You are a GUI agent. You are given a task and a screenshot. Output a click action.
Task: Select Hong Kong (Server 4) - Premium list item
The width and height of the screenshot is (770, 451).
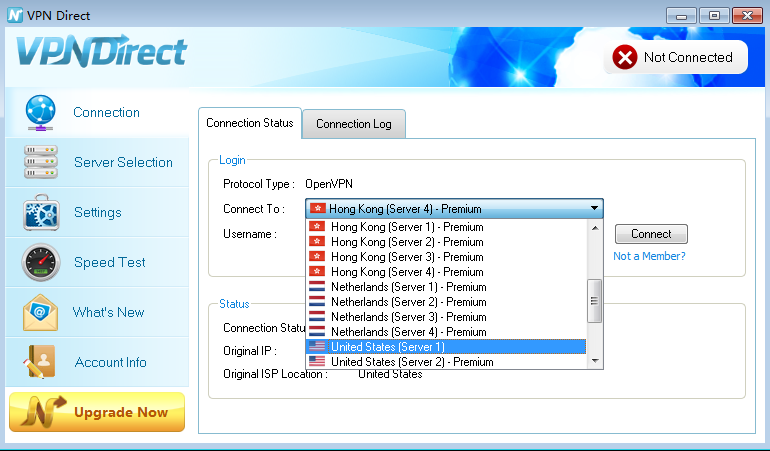pos(446,272)
